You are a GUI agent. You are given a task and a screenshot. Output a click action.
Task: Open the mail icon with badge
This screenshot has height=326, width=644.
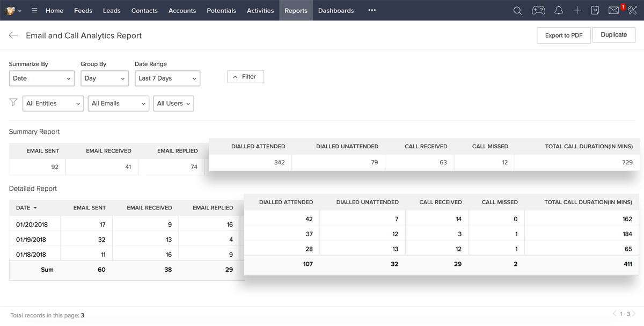614,10
